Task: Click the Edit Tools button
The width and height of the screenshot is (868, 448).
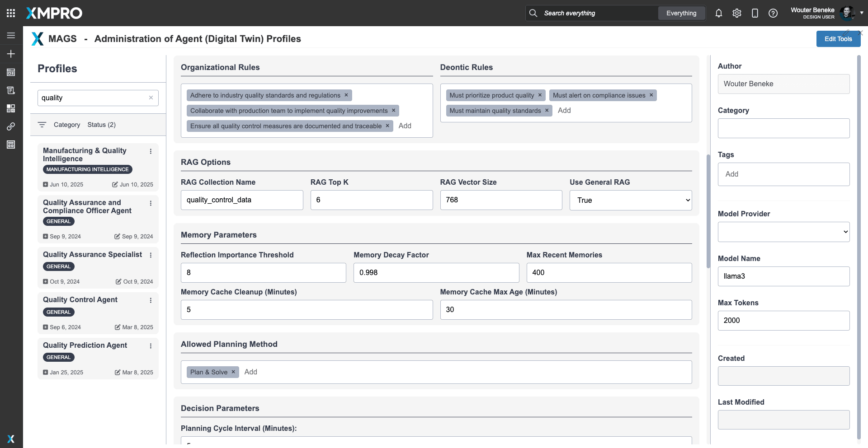Action: tap(838, 39)
